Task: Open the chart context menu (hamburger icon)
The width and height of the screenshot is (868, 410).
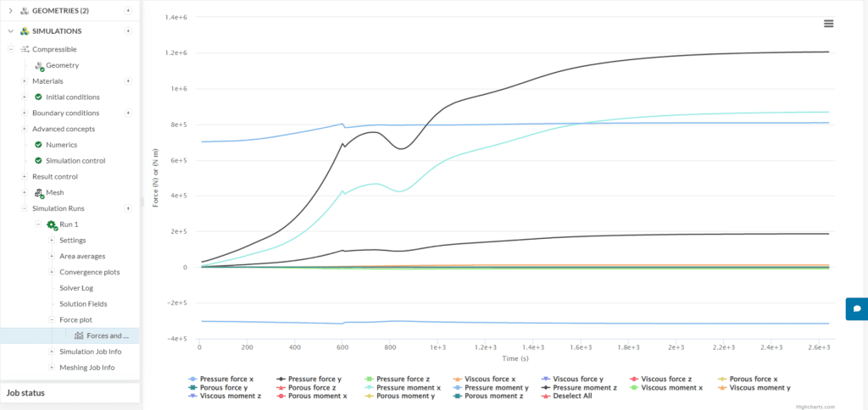Action: click(x=828, y=24)
